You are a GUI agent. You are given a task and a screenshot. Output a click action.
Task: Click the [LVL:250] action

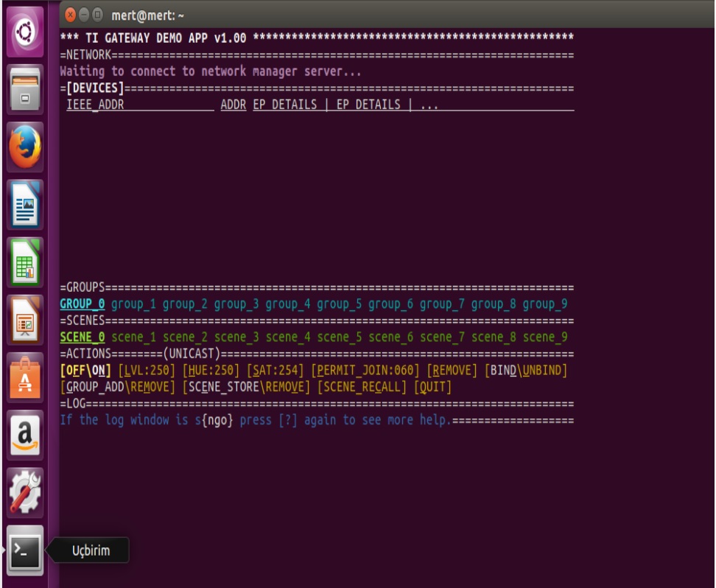point(147,370)
